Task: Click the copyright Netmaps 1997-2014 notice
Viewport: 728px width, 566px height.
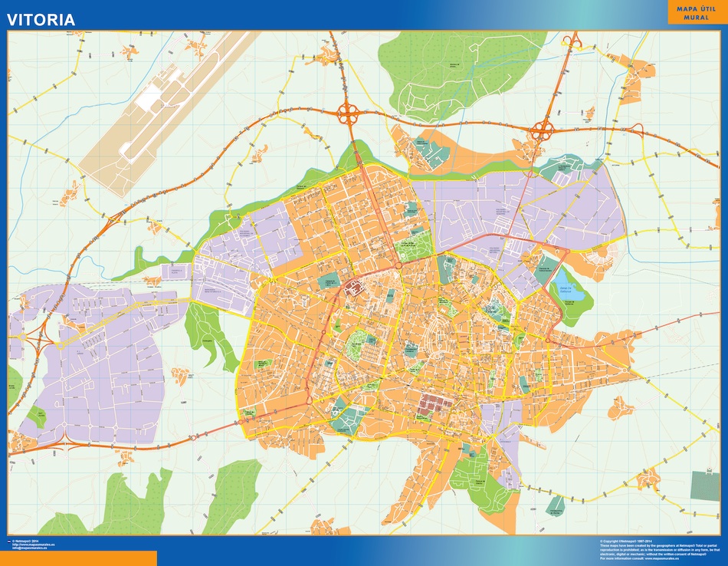Action: pyautogui.click(x=626, y=539)
